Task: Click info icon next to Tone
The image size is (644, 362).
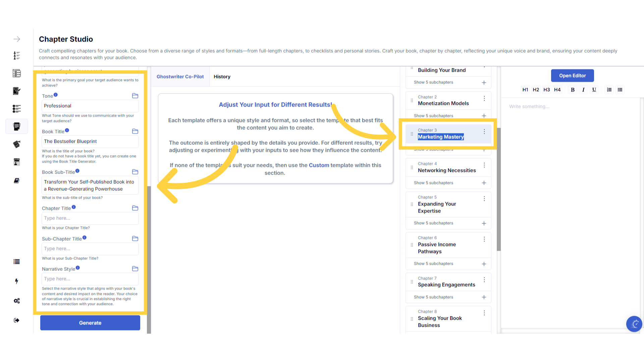Action: pyautogui.click(x=56, y=95)
